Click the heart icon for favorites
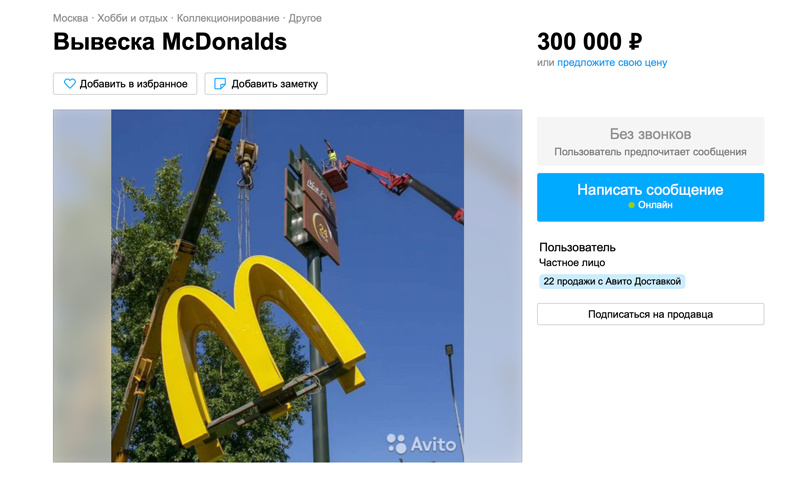Viewport: 800px width, 500px height. [x=69, y=84]
